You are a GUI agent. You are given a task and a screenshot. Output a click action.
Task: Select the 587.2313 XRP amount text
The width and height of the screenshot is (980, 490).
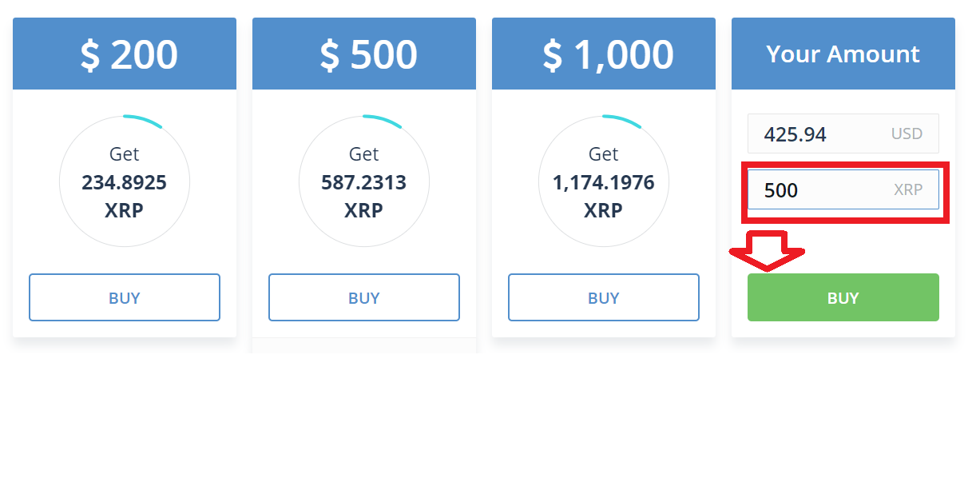pyautogui.click(x=364, y=197)
